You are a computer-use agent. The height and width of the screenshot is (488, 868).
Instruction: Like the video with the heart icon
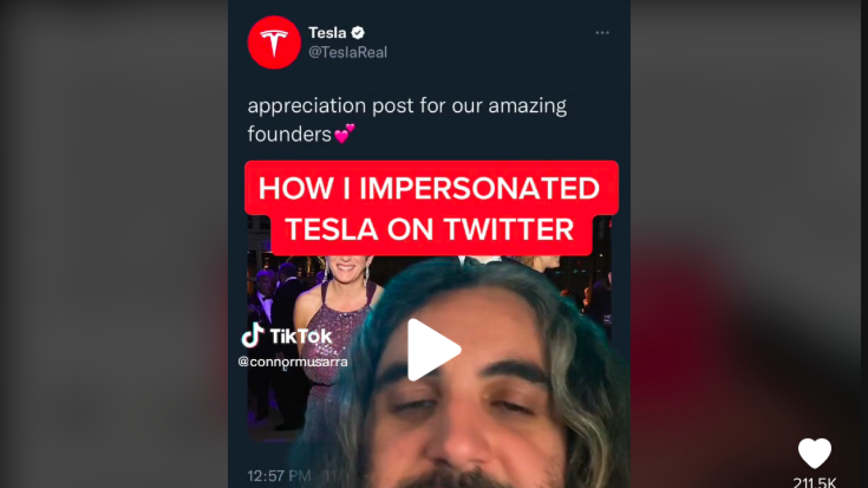pyautogui.click(x=814, y=453)
